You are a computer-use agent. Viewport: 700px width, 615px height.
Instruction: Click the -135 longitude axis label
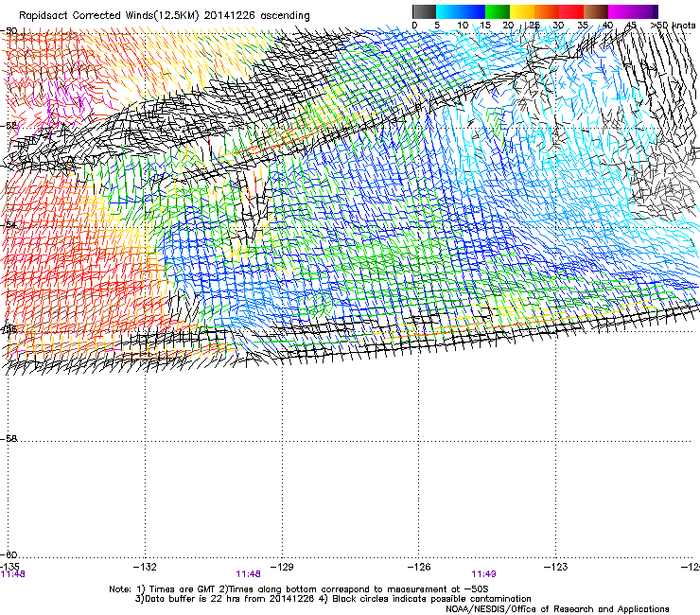(9, 567)
